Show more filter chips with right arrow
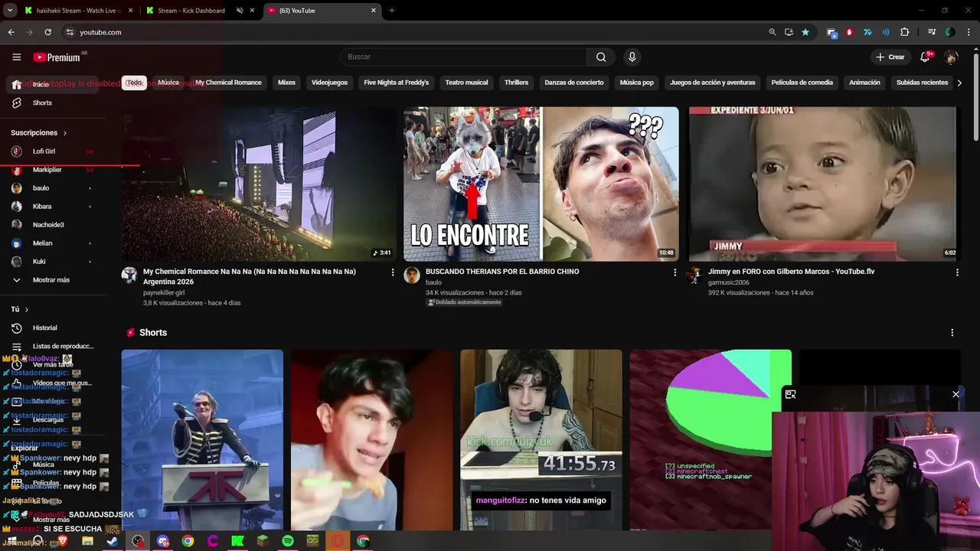Image resolution: width=980 pixels, height=551 pixels. point(959,83)
